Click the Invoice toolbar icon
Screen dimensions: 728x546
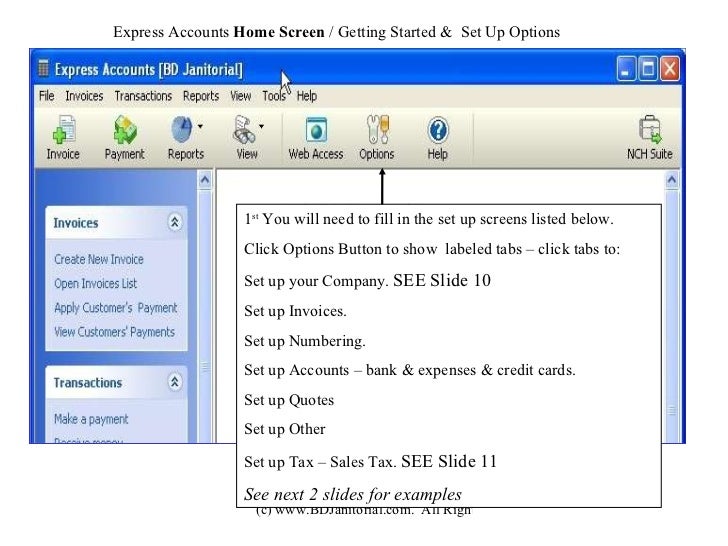[63, 130]
